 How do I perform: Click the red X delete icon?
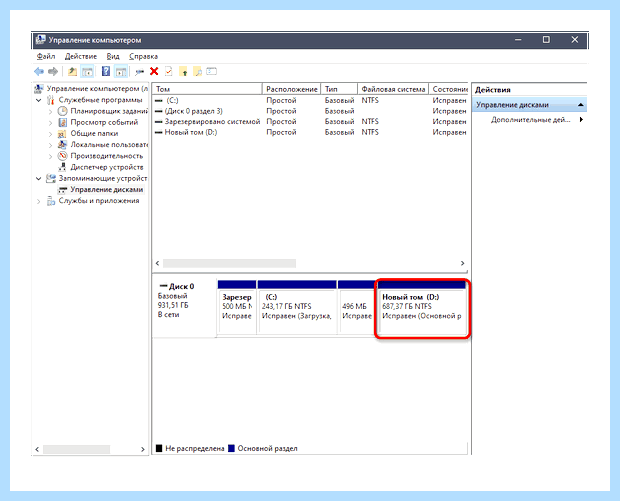(154, 72)
